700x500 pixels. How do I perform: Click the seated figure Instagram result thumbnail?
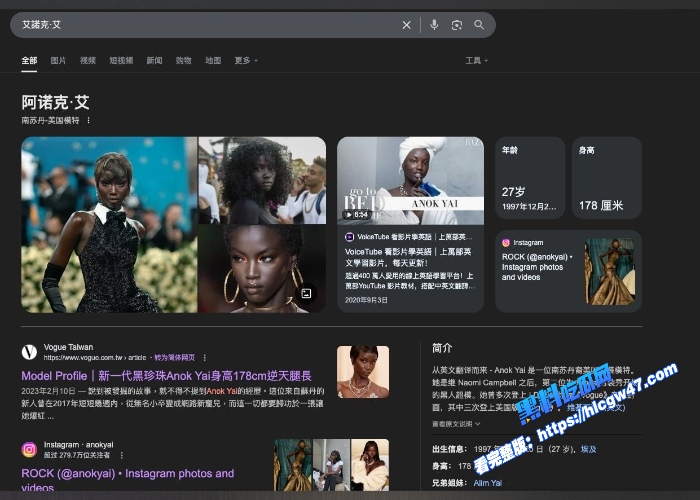(x=331, y=465)
